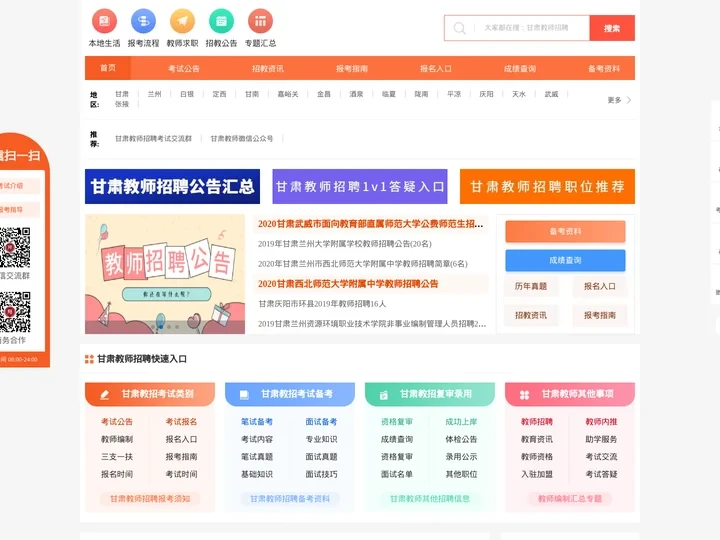720x540 pixels.
Task: Open the 备考资料 nav tab
Action: click(604, 68)
